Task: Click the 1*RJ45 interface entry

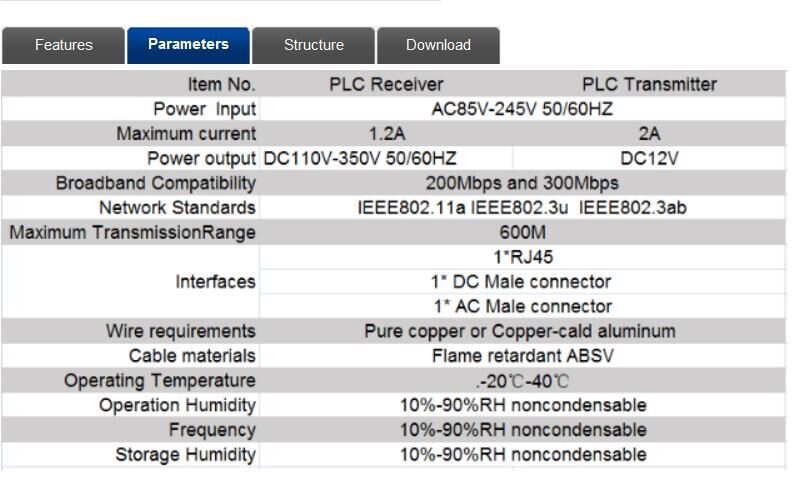Action: 522,257
